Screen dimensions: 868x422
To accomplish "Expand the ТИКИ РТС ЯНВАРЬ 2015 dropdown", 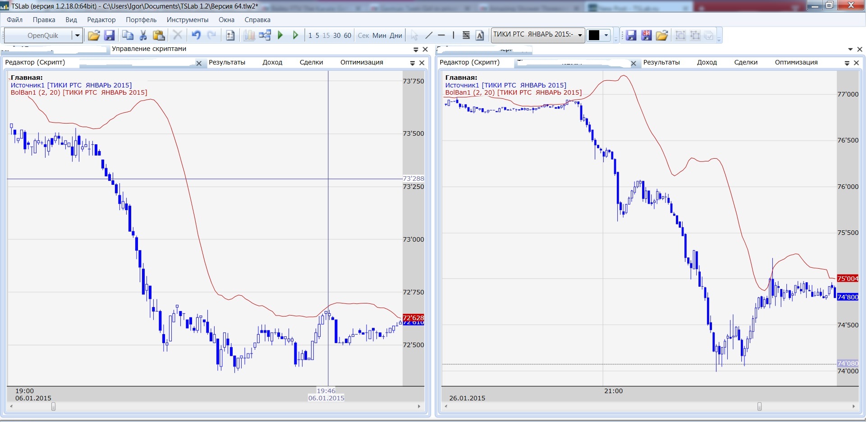I will coord(580,35).
